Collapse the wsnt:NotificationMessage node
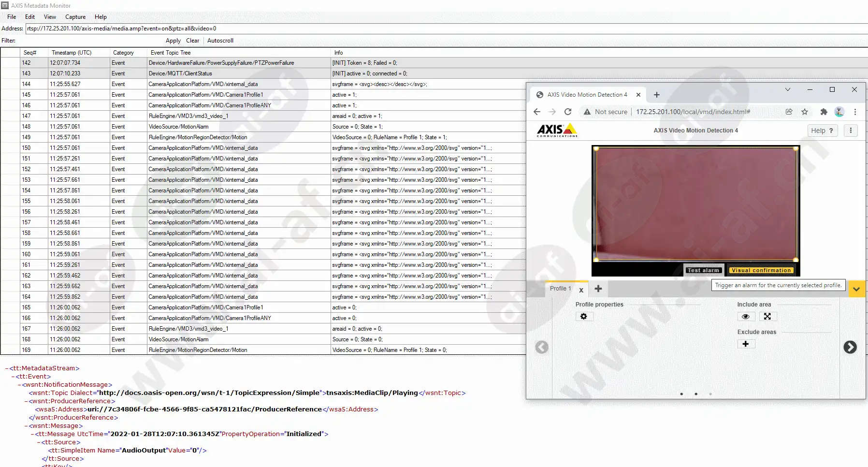This screenshot has height=467, width=868. tap(19, 385)
